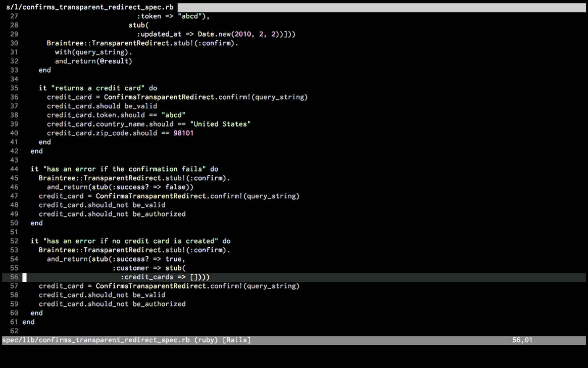Click line number 62
Screen dimensions: 588x368
14,331
